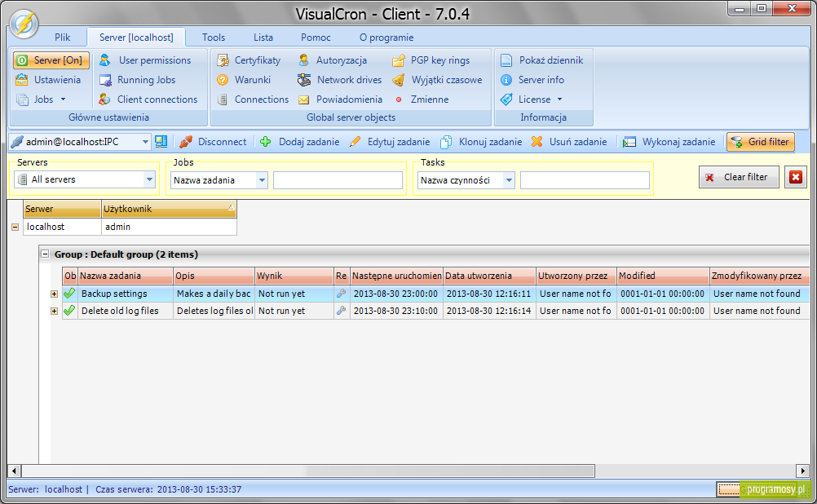Click the server manager monitor icon

161,142
